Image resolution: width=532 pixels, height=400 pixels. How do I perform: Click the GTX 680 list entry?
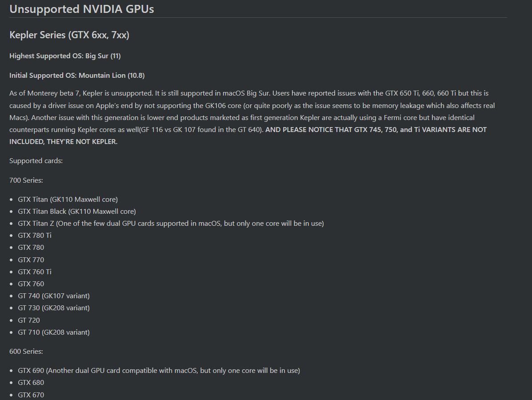coord(31,383)
